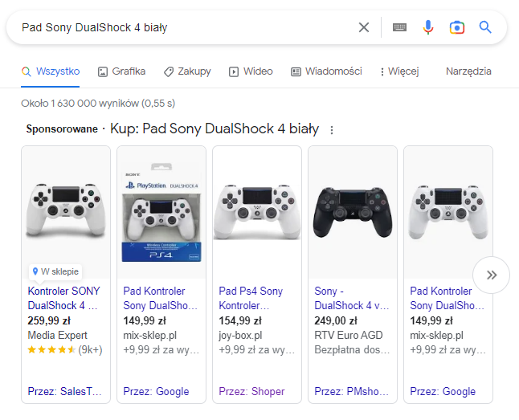Open the Wiadomości tab

[326, 71]
